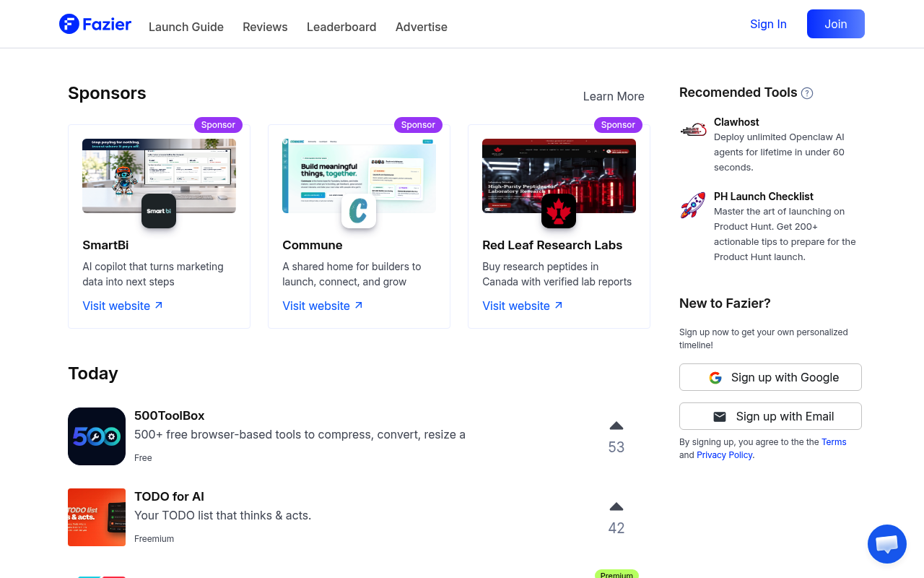The width and height of the screenshot is (924, 578).
Task: Open the Advertise page
Action: tap(422, 27)
